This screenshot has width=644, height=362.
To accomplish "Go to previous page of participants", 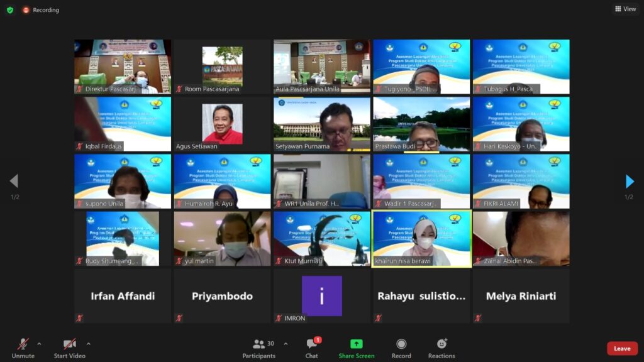I will point(14,182).
